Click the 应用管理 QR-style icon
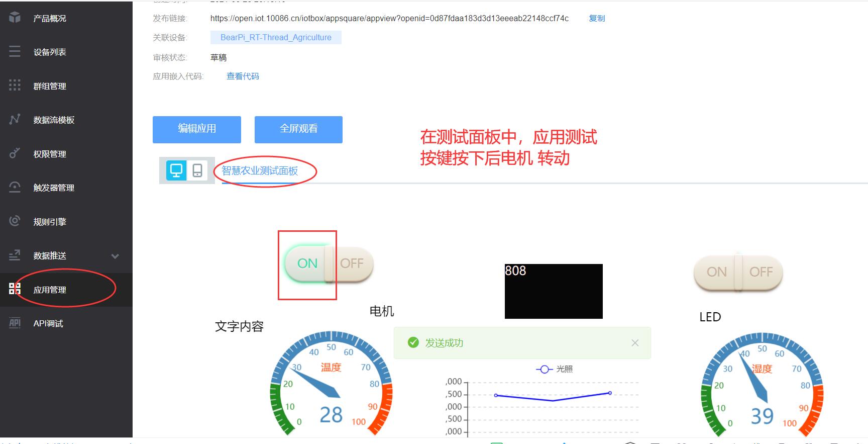This screenshot has width=868, height=444. (x=15, y=289)
